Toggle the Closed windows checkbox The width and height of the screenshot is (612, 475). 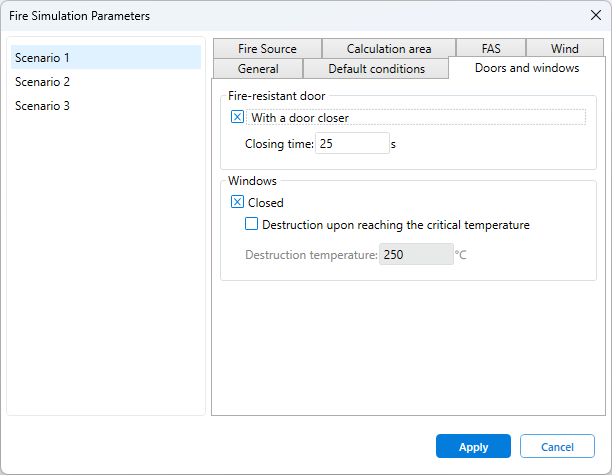point(238,202)
